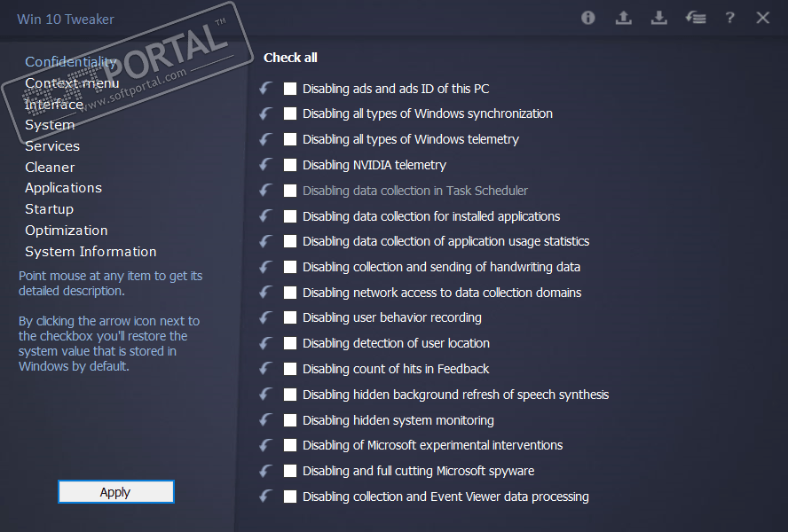This screenshot has height=532, width=788.
Task: Toggle Disabling collection and Event Viewer checkbox
Action: point(290,497)
